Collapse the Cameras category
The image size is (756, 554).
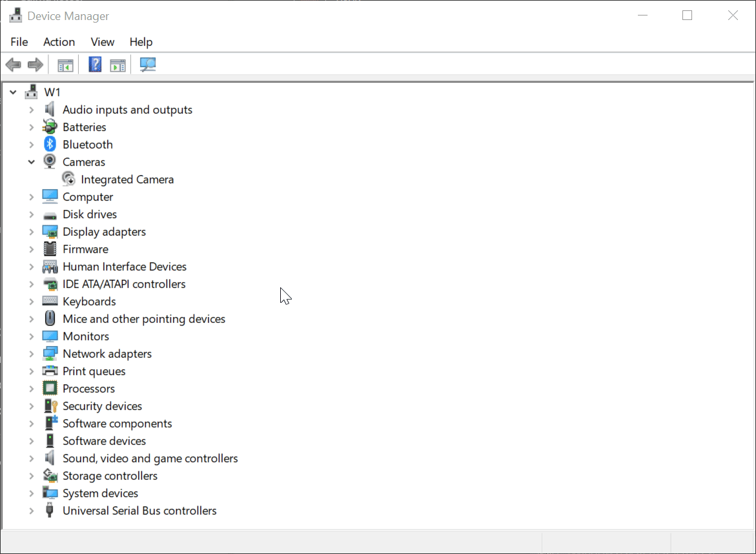[x=32, y=161]
